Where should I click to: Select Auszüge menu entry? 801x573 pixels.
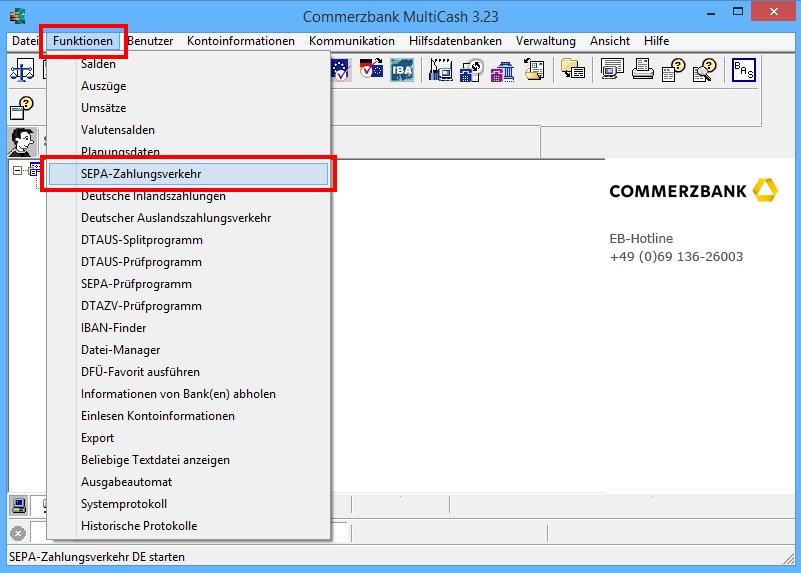coord(189,86)
